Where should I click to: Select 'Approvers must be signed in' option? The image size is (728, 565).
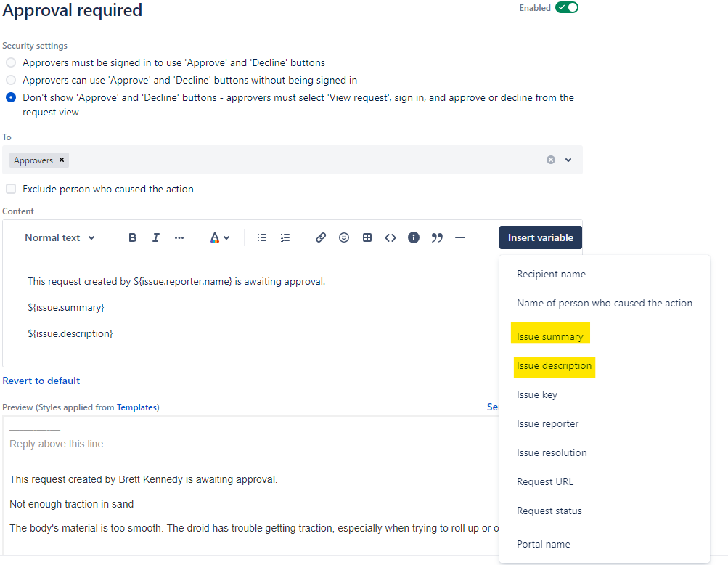(x=11, y=62)
